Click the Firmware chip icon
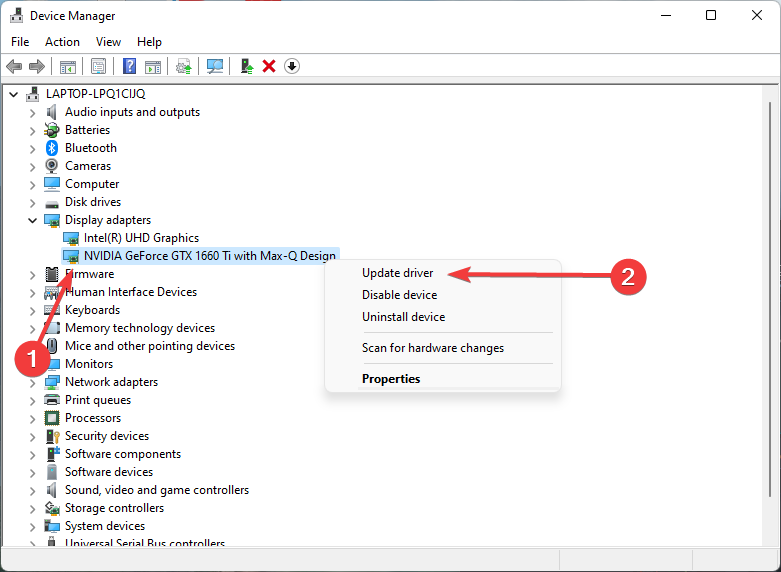 (52, 274)
